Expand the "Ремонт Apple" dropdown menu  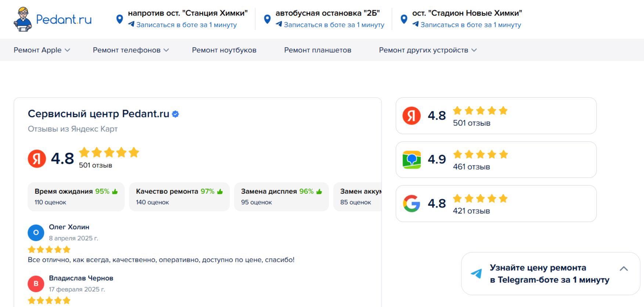[x=42, y=50]
